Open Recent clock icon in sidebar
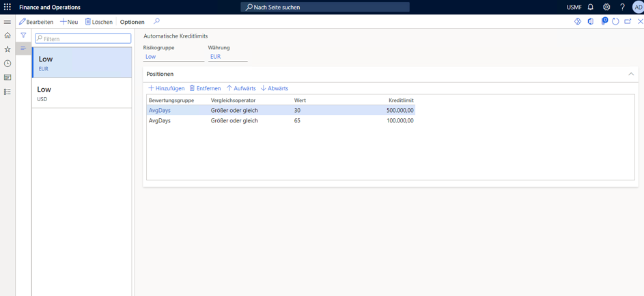The width and height of the screenshot is (644, 296). click(x=8, y=64)
